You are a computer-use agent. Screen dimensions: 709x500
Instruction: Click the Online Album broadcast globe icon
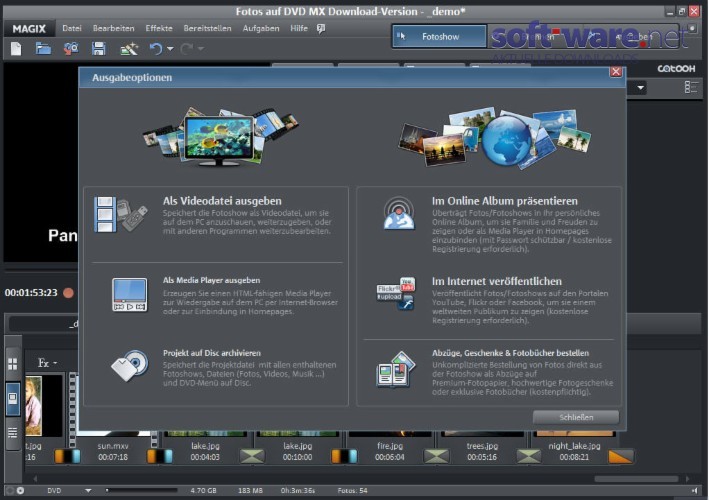coord(399,213)
